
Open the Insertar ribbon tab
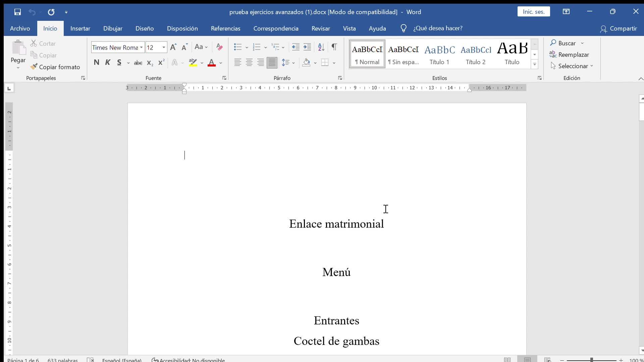80,28
